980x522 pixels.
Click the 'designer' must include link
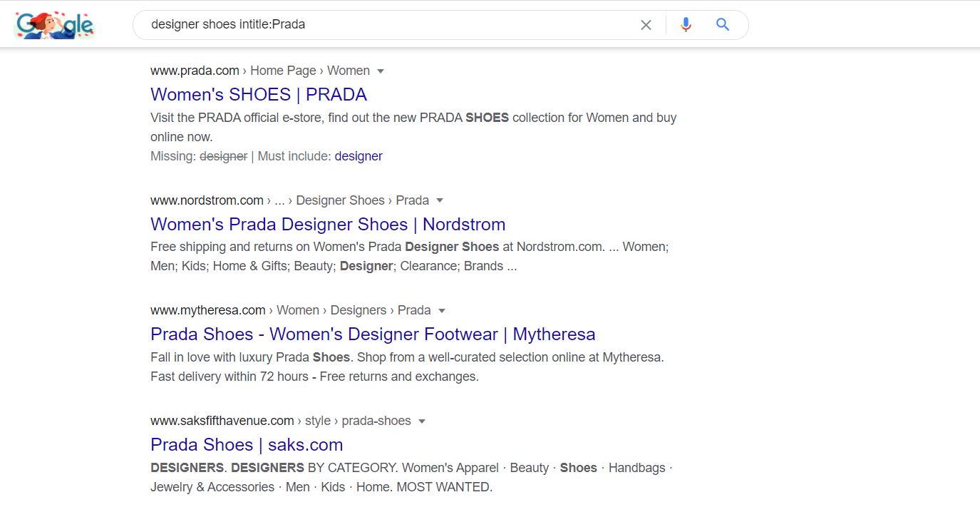tap(359, 156)
